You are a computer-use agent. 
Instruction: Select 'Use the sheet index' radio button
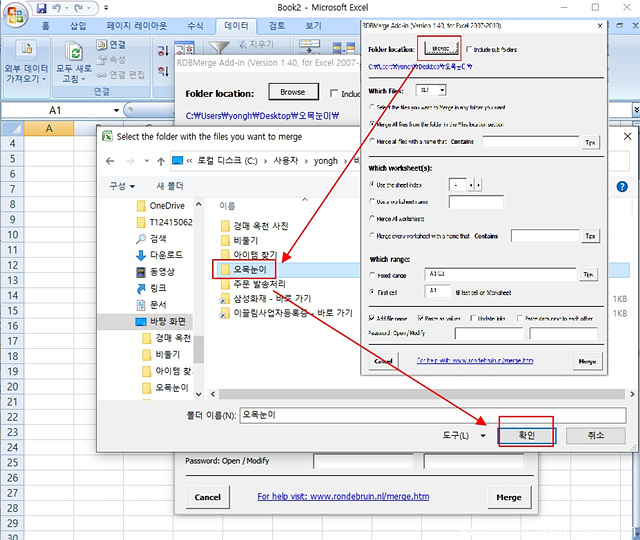(372, 184)
